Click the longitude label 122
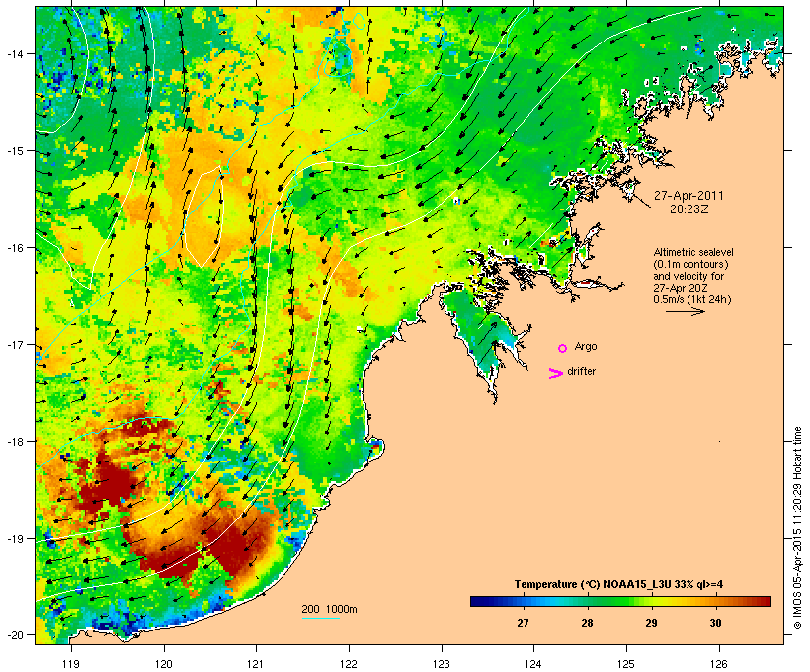The width and height of the screenshot is (810, 672). (x=349, y=664)
